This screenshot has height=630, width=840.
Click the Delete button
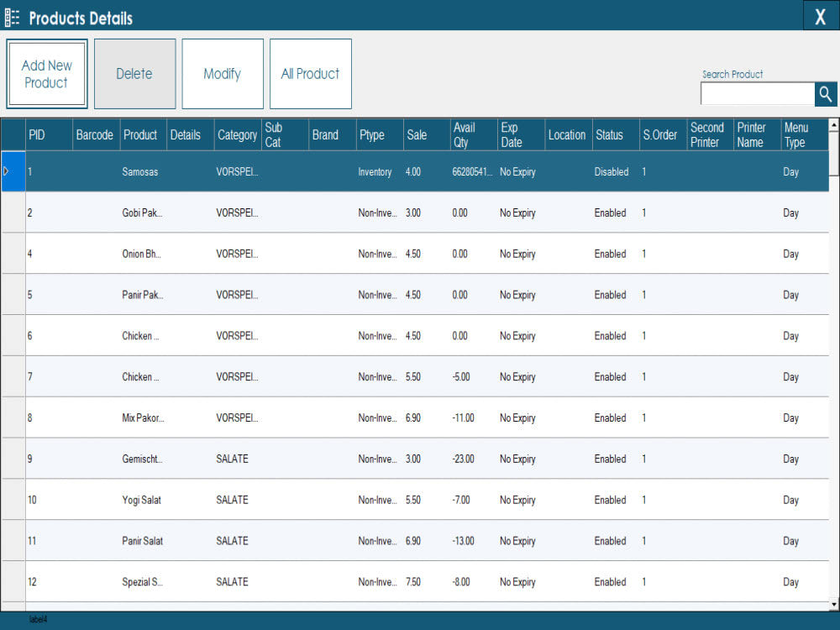(x=134, y=74)
